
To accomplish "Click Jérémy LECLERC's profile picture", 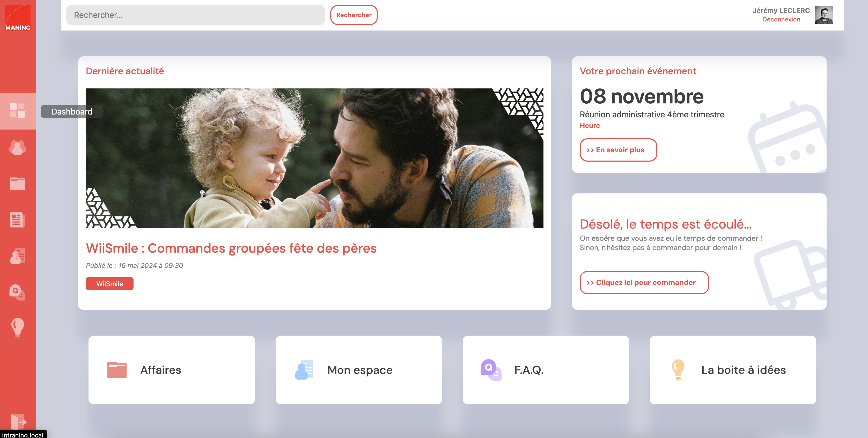I will [x=824, y=15].
